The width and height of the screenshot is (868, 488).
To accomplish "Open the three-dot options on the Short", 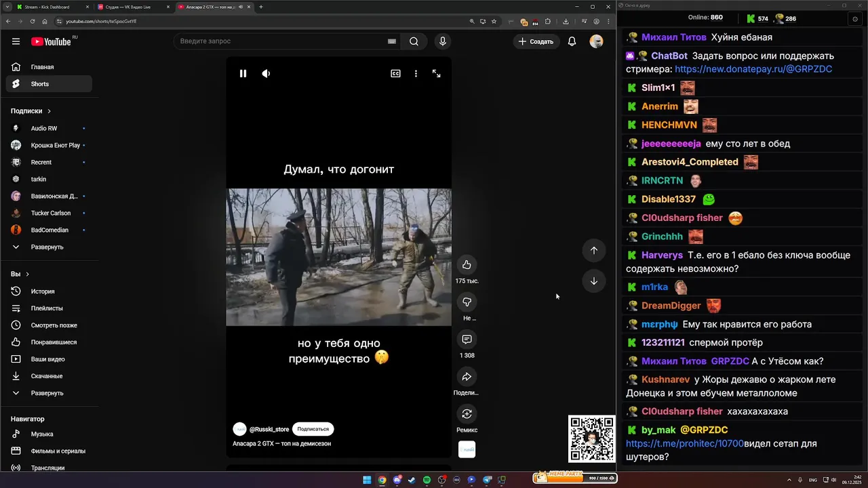I will click(416, 73).
